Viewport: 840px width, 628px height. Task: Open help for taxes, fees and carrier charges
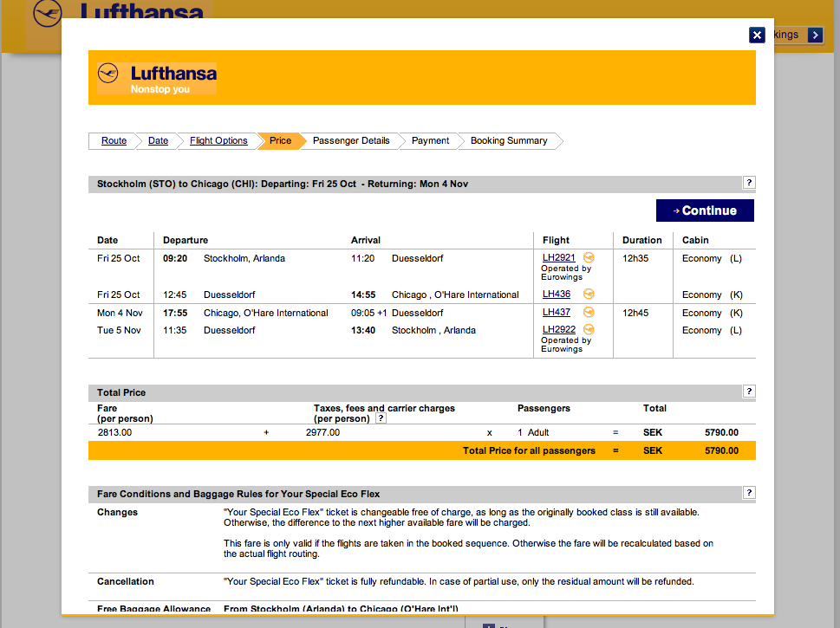[x=381, y=418]
